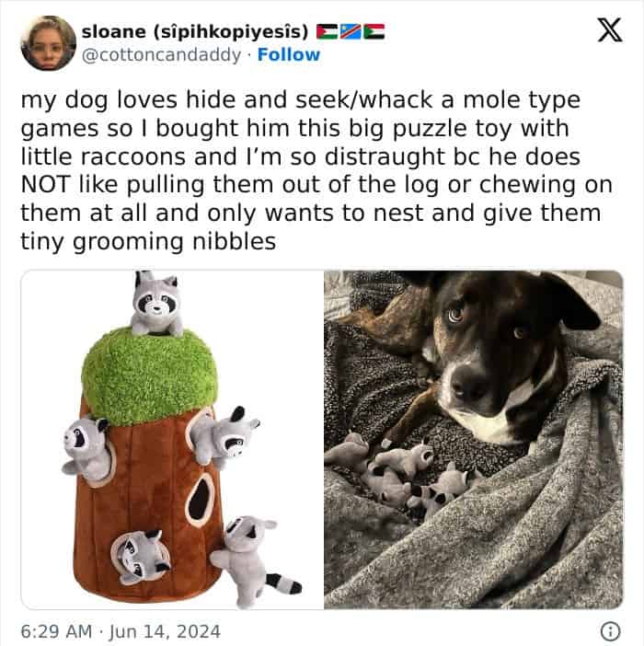Click the Palestine flag emoji
This screenshot has width=644, height=646.
(x=327, y=31)
